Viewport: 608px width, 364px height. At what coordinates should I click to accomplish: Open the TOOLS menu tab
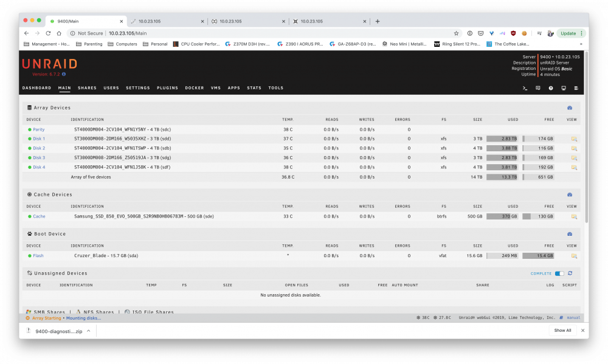click(276, 88)
